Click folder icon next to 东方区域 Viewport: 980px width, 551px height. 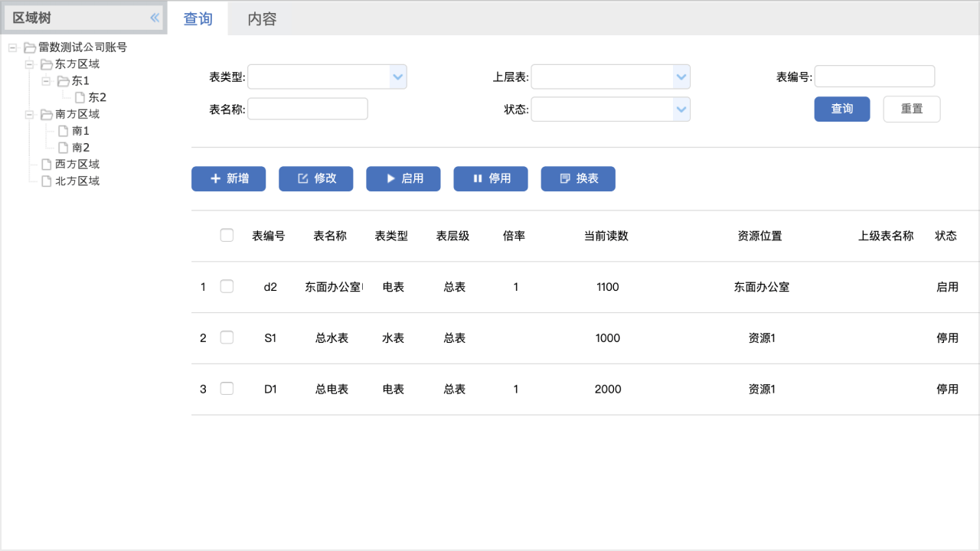47,64
